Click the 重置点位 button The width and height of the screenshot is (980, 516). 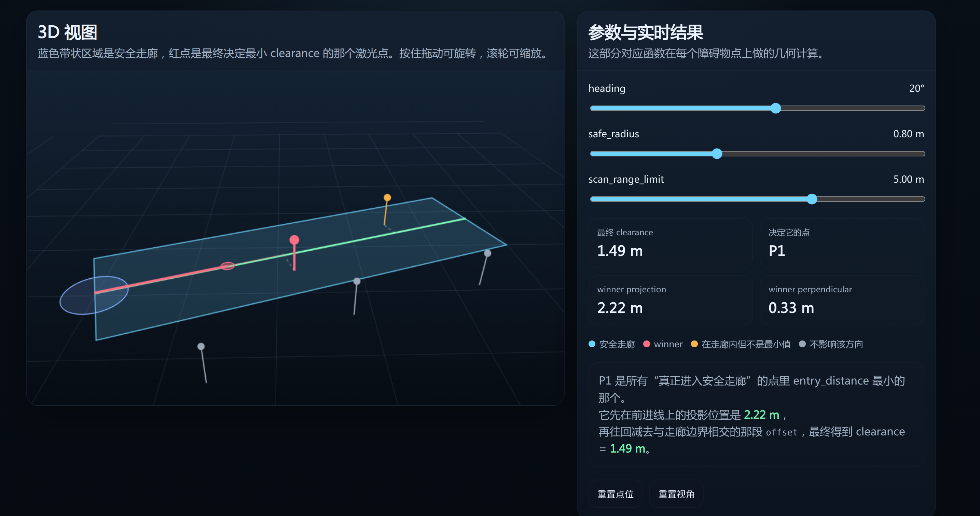615,494
